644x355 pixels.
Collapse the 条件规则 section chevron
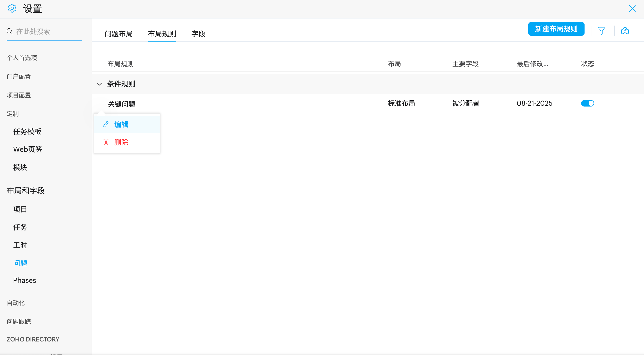(x=99, y=84)
